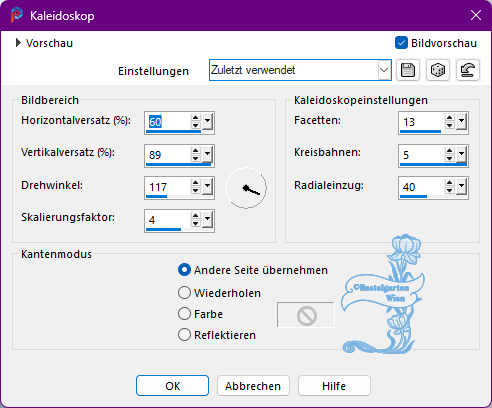Select the Wiederholen edge mode
Screen dimensions: 492x408
(184, 293)
